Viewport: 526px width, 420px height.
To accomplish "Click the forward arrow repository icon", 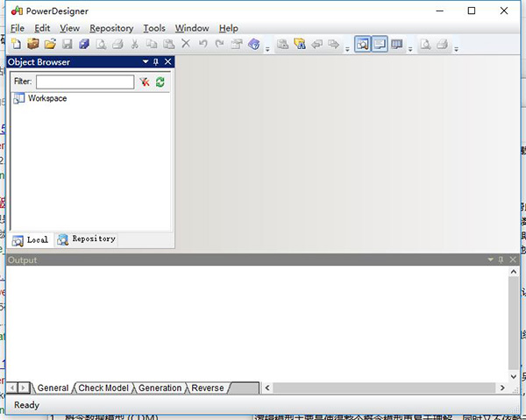I will point(333,44).
